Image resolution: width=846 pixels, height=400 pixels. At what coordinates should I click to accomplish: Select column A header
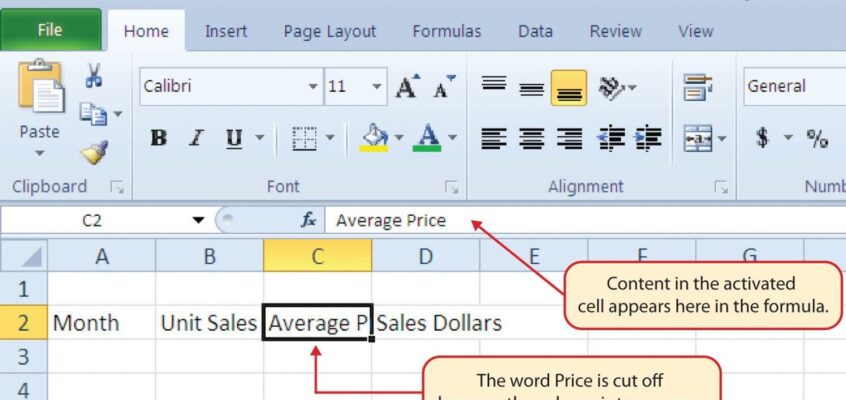[x=101, y=255]
